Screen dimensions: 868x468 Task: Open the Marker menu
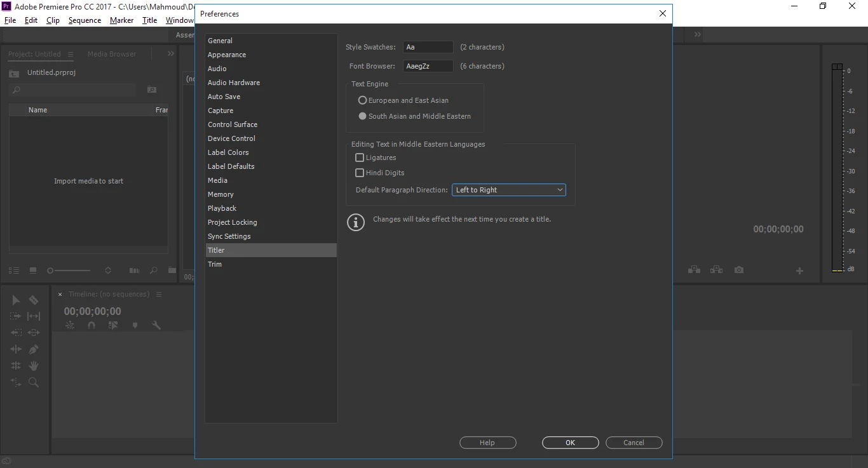(121, 20)
